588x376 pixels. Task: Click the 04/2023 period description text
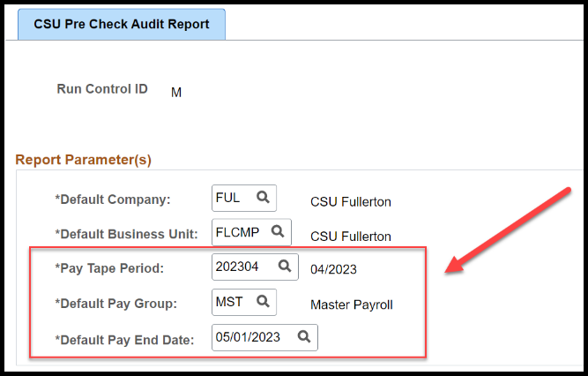(333, 269)
